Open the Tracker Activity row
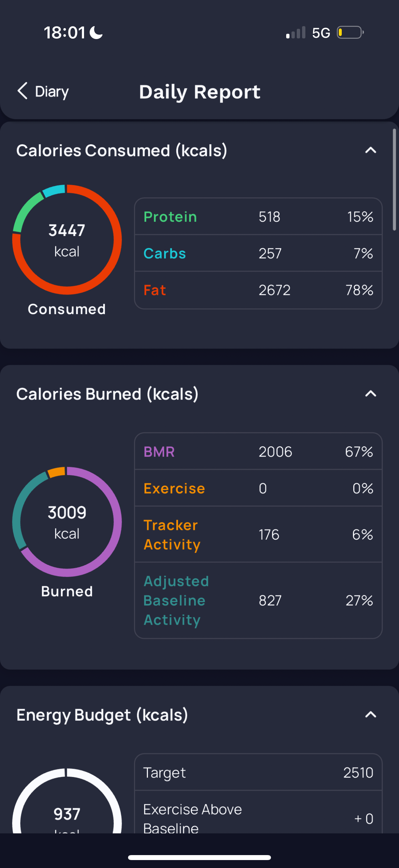Screen dimensions: 399x868 pyautogui.click(x=258, y=534)
